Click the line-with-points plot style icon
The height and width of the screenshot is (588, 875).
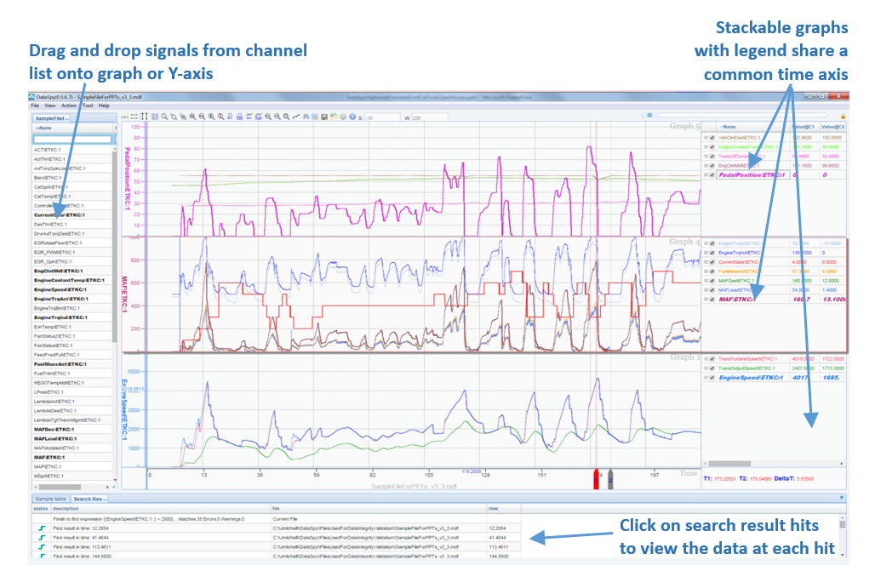pos(295,117)
